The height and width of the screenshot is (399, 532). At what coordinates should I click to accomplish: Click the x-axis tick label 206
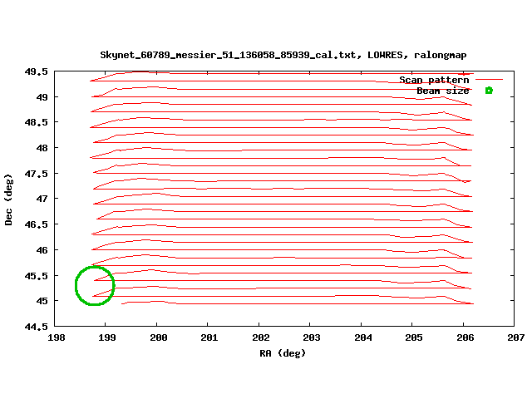point(465,337)
